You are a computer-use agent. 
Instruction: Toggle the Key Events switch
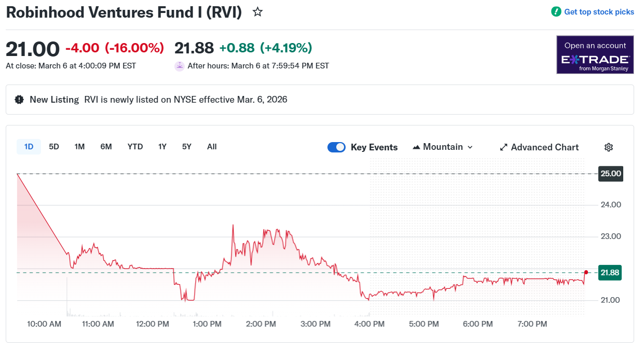[336, 147]
